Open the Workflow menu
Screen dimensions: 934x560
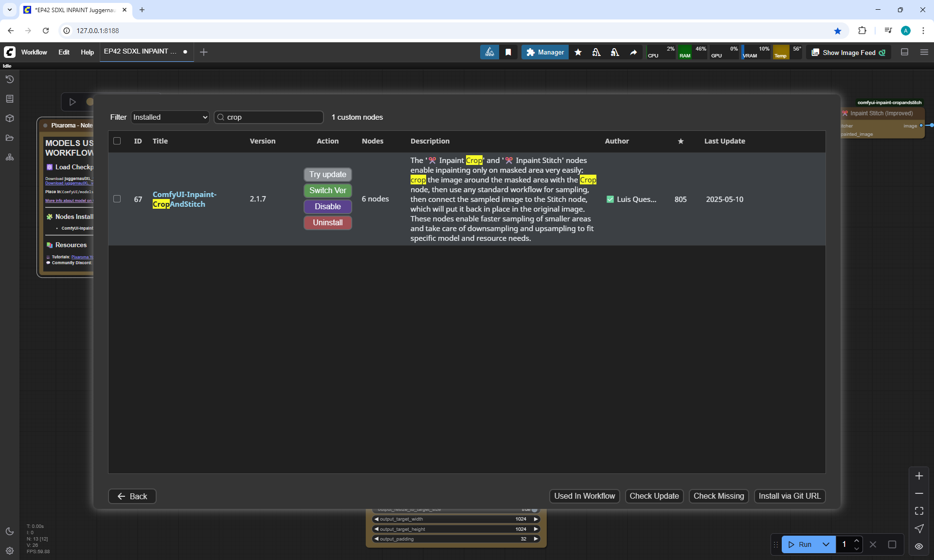tap(34, 52)
